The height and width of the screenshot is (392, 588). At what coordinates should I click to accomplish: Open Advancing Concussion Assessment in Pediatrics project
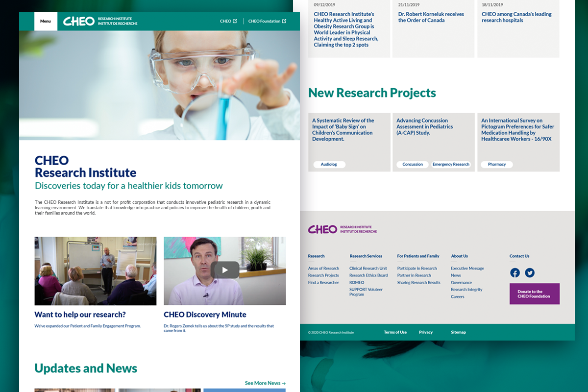424,126
